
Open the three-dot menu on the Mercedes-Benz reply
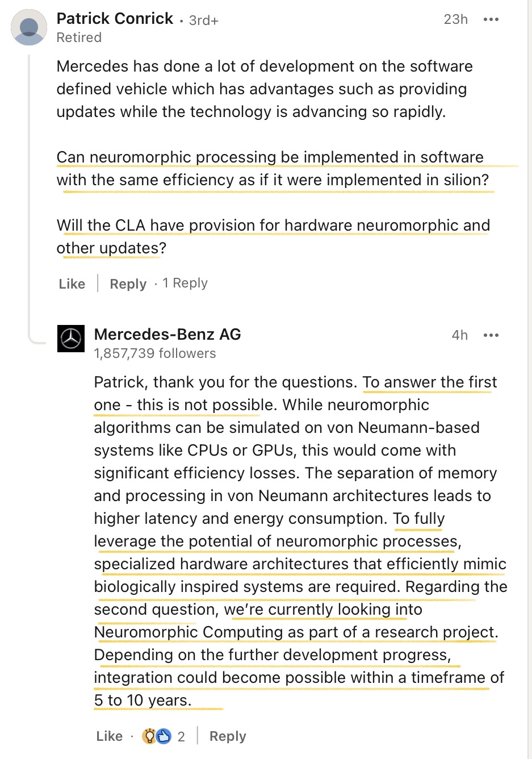click(x=491, y=335)
